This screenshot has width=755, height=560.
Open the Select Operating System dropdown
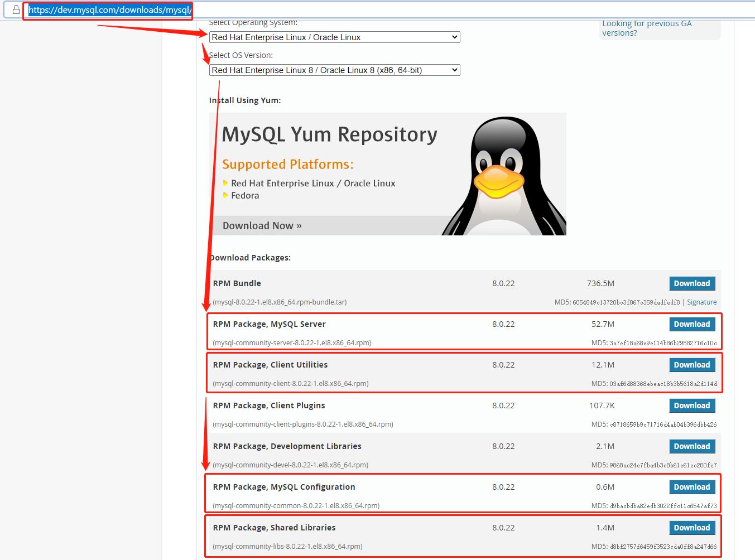point(335,37)
